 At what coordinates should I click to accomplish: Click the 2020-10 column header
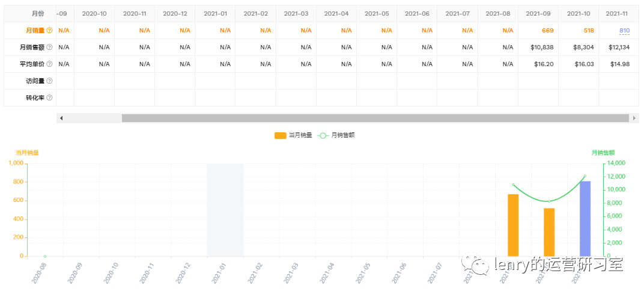[x=94, y=14]
